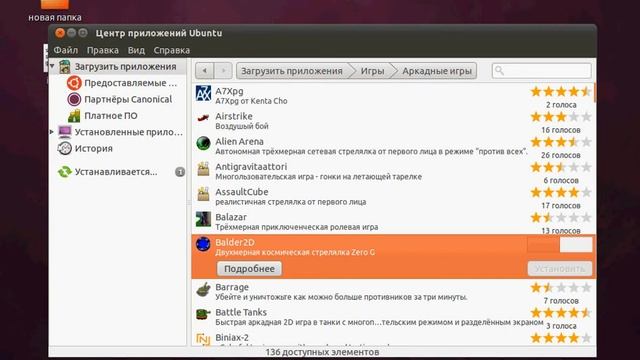Select the AssaultCube title text

click(242, 192)
